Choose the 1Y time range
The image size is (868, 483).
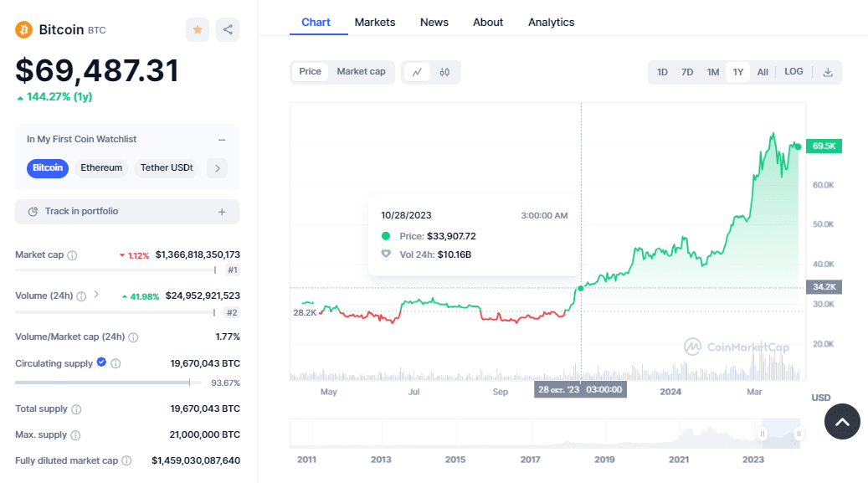pos(738,72)
